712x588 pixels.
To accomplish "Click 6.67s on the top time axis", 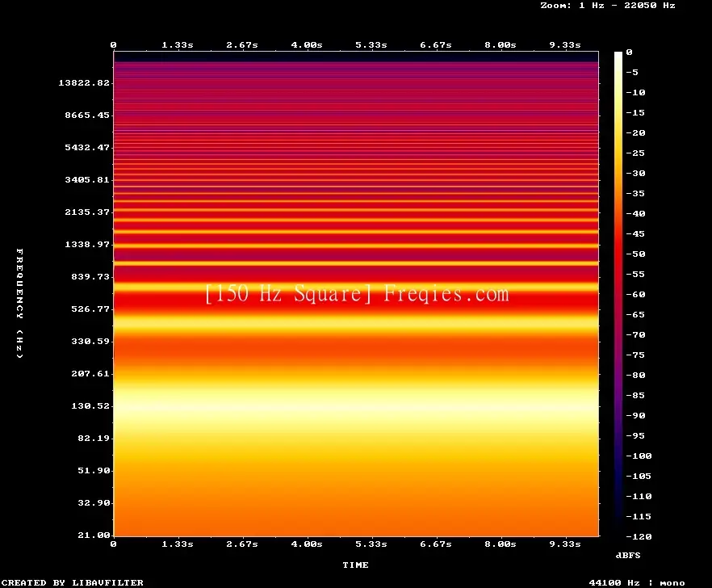I will click(x=435, y=44).
